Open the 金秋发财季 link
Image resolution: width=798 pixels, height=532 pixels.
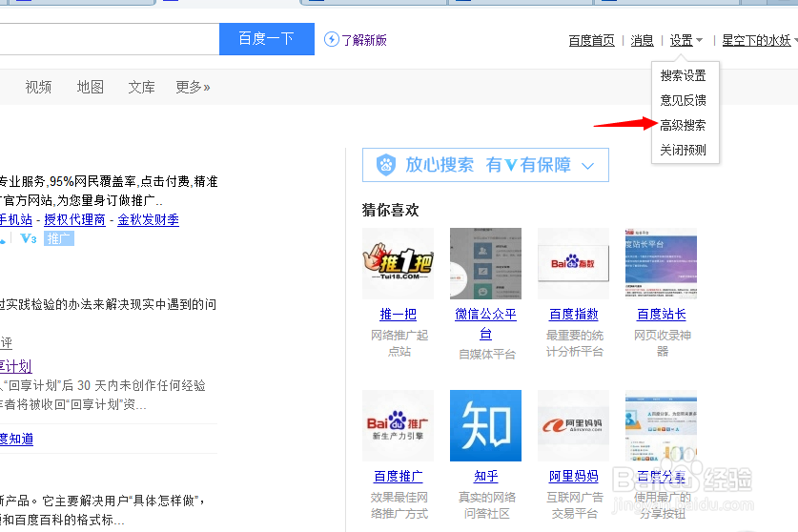pos(148,220)
